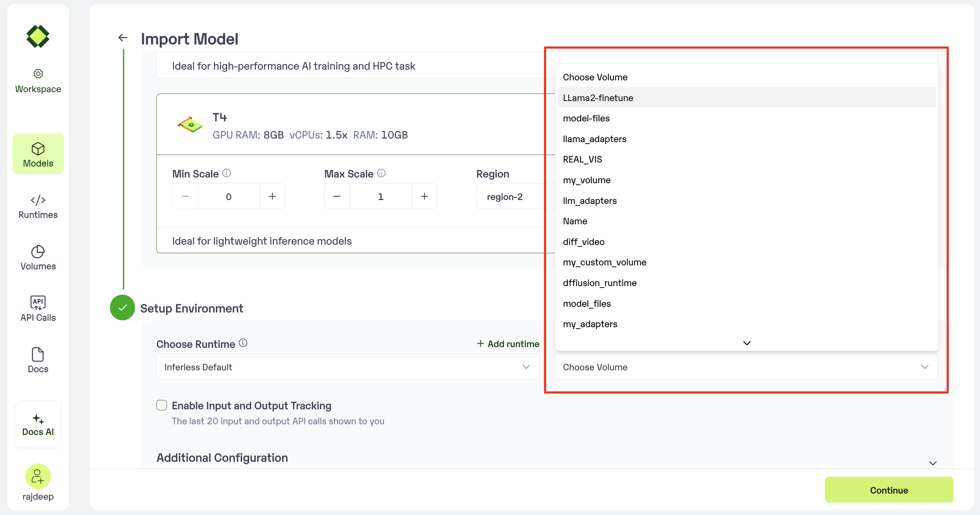Click the rajdeep user avatar

[38, 476]
